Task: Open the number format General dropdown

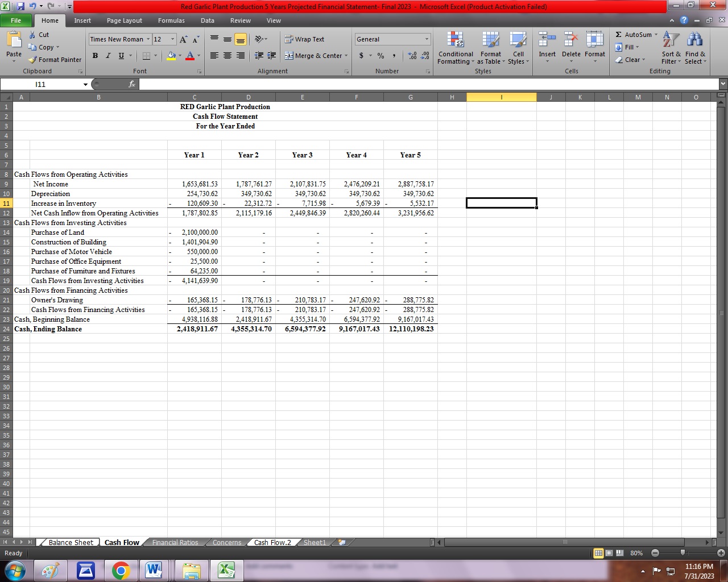Action: click(x=427, y=39)
